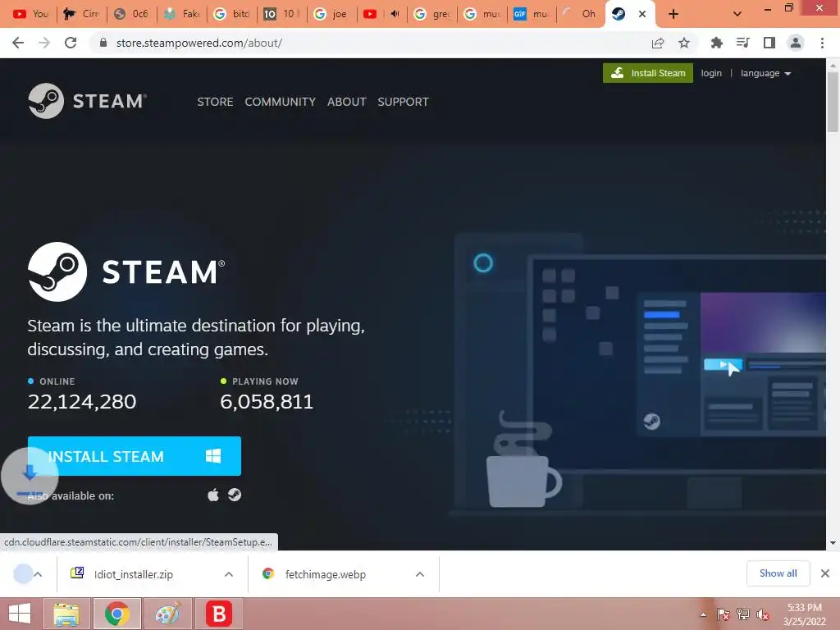The height and width of the screenshot is (630, 840).
Task: Open the tab search chevron
Action: (x=737, y=14)
